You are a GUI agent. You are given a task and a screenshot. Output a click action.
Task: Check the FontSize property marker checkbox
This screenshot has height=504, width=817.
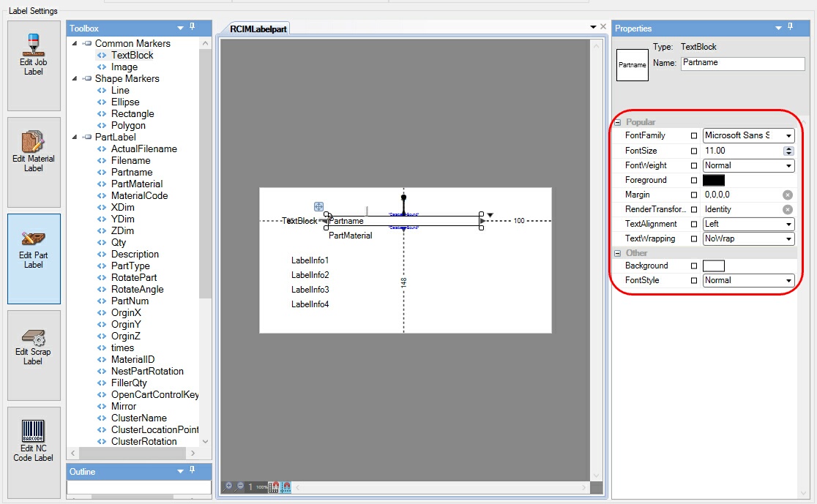[x=693, y=151]
